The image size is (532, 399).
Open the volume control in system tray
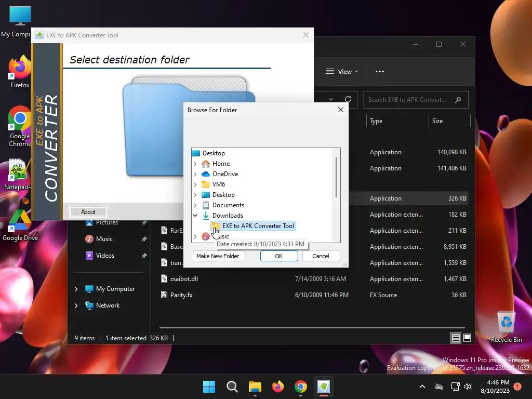click(x=468, y=387)
